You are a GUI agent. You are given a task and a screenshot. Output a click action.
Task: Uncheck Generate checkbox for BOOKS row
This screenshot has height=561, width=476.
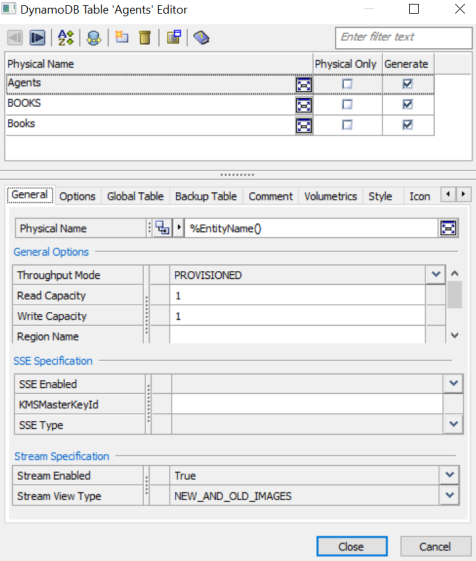point(407,104)
